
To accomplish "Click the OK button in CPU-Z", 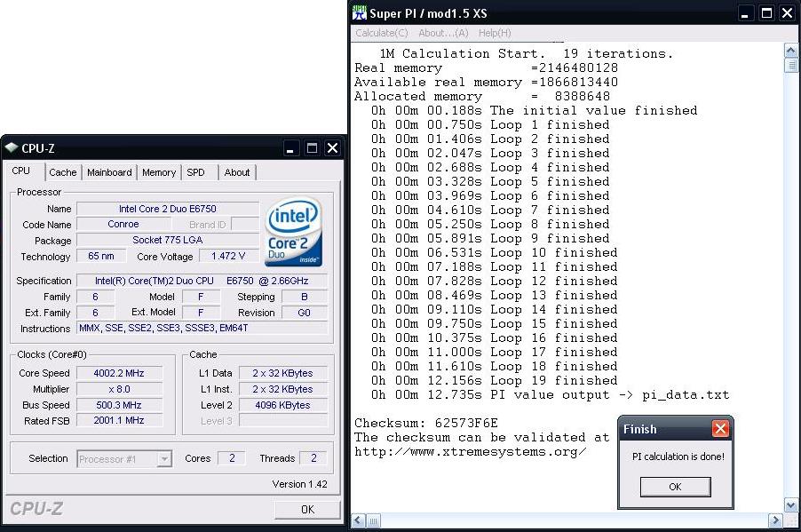I will (307, 510).
